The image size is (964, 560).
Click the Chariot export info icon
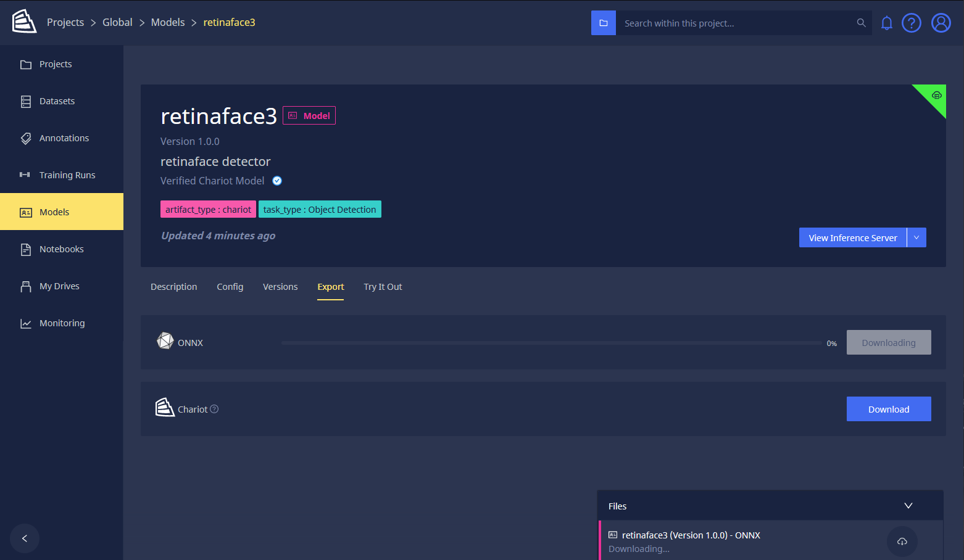(214, 409)
